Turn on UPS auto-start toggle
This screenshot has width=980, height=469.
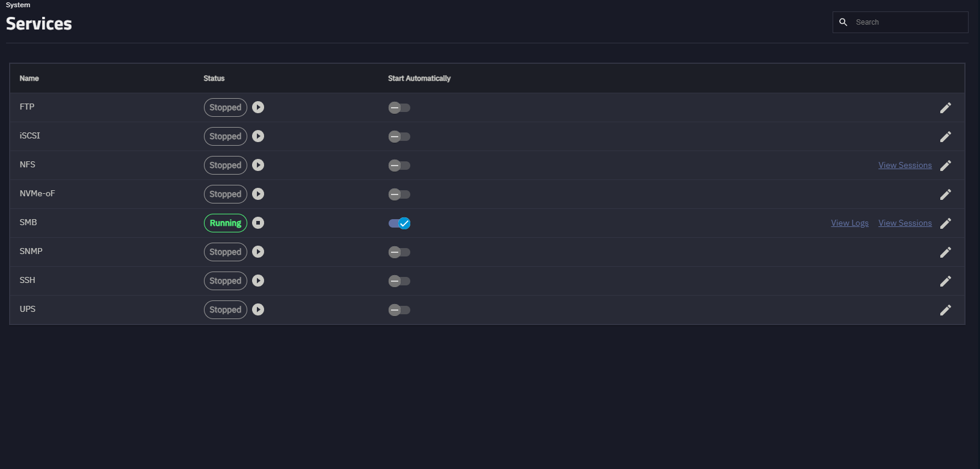pyautogui.click(x=399, y=310)
